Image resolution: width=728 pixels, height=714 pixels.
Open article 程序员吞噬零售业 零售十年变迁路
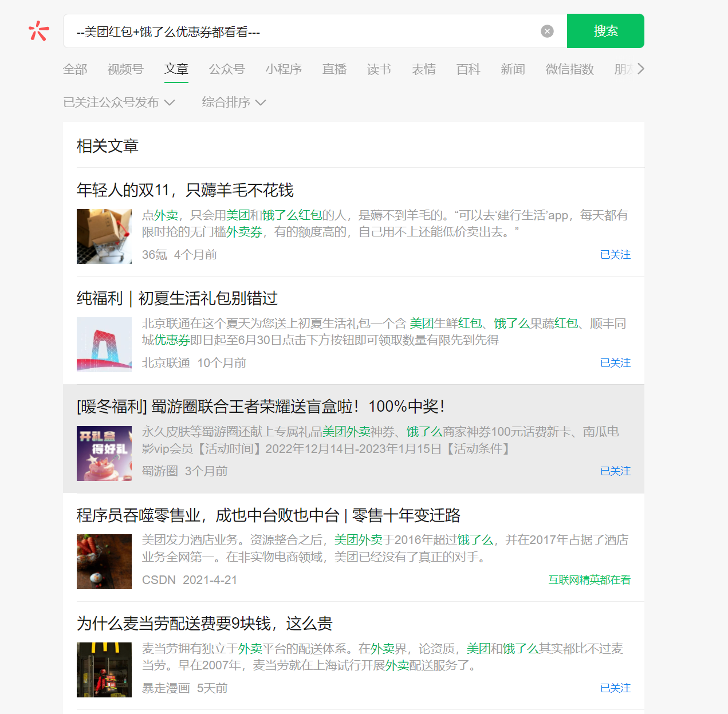(269, 515)
